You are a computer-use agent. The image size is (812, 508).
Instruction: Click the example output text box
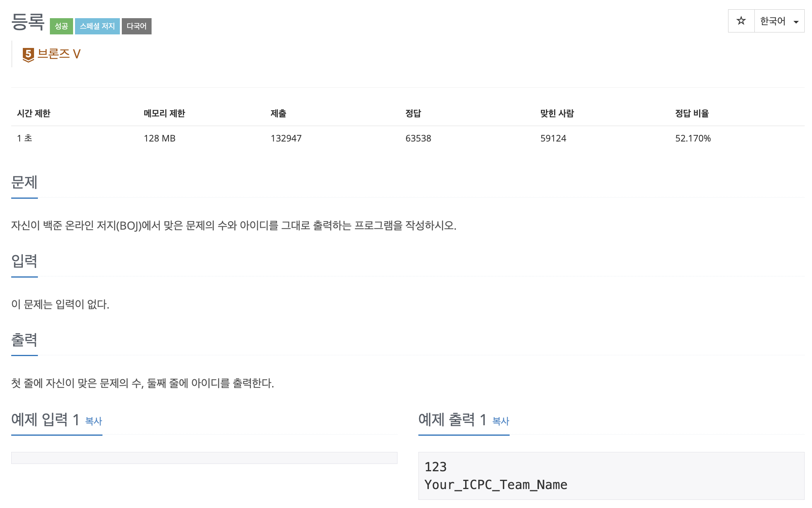click(611, 476)
